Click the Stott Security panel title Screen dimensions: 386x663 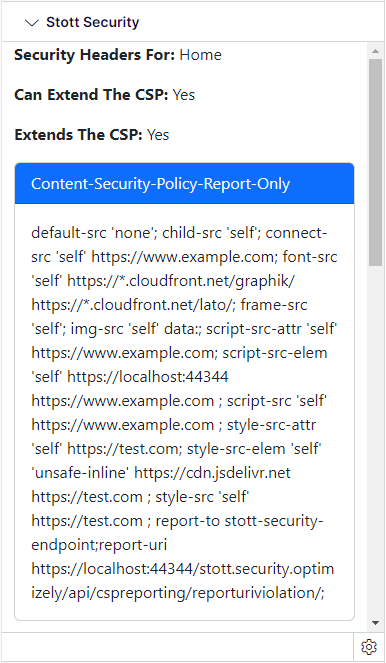point(93,22)
